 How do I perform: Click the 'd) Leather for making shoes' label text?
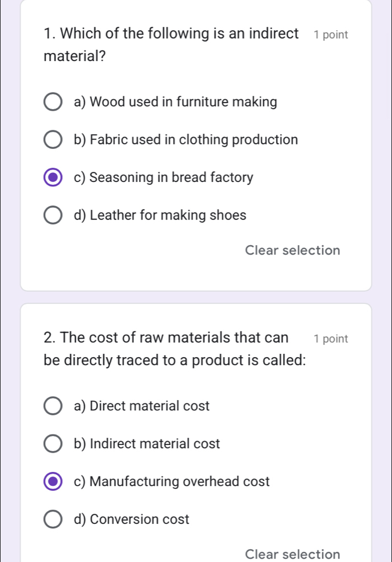tap(160, 216)
